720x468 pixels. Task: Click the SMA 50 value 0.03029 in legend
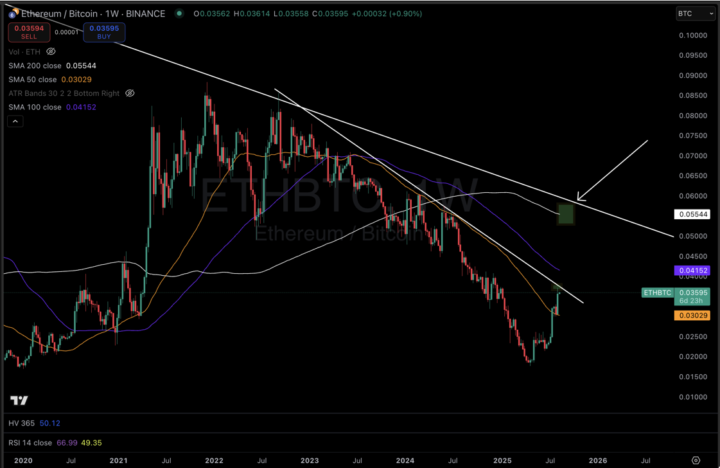coord(76,79)
